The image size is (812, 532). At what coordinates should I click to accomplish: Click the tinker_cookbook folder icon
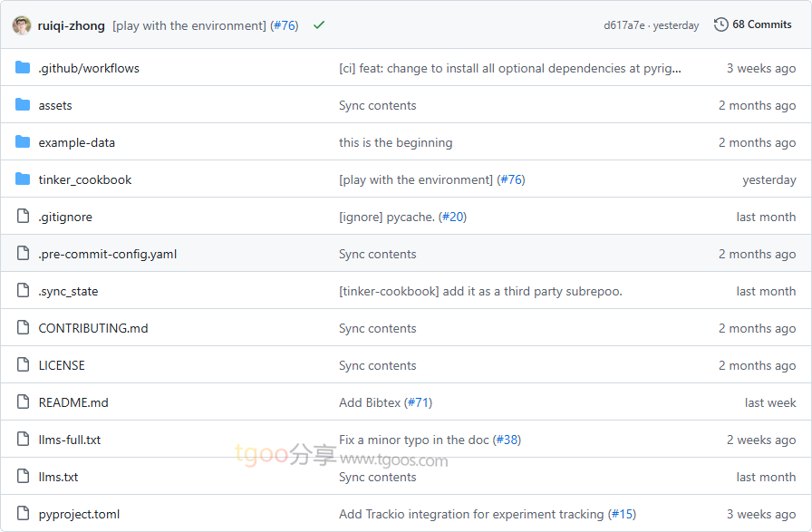pyautogui.click(x=23, y=179)
